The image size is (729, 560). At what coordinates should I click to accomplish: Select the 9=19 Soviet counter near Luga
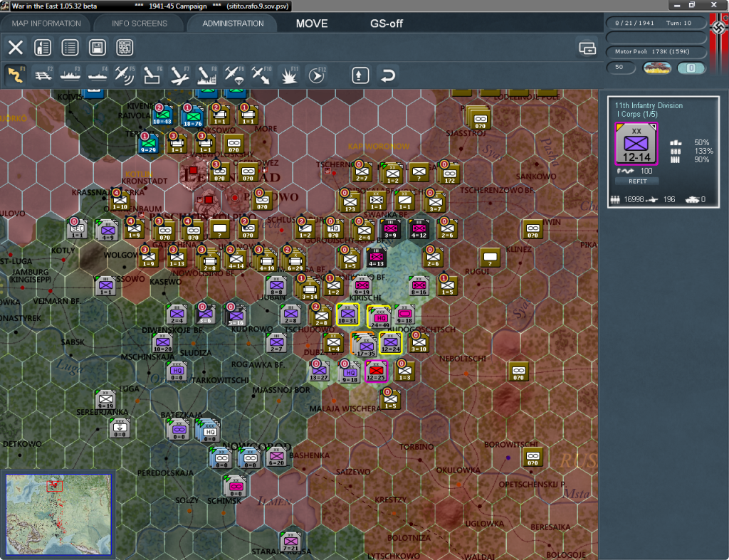[x=105, y=400]
